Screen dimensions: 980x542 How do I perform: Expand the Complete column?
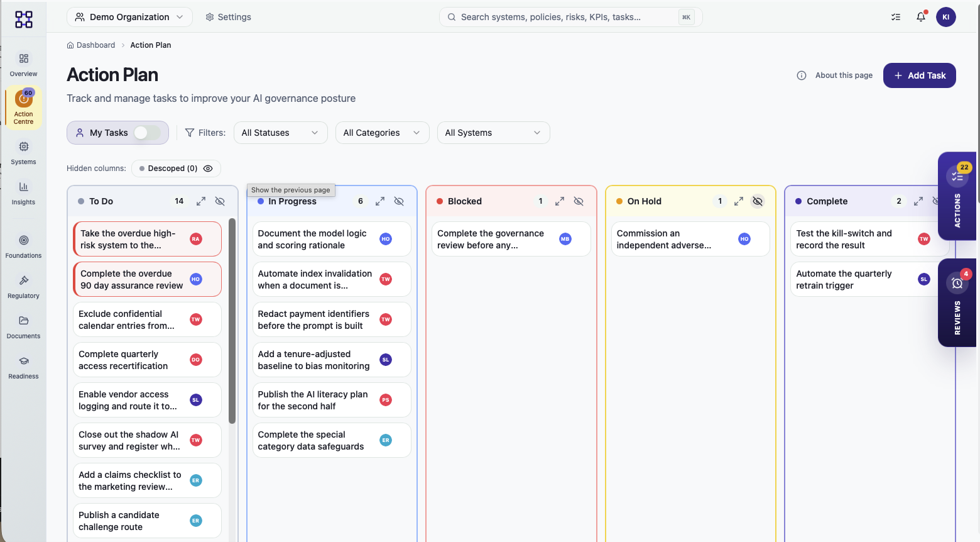pyautogui.click(x=918, y=201)
